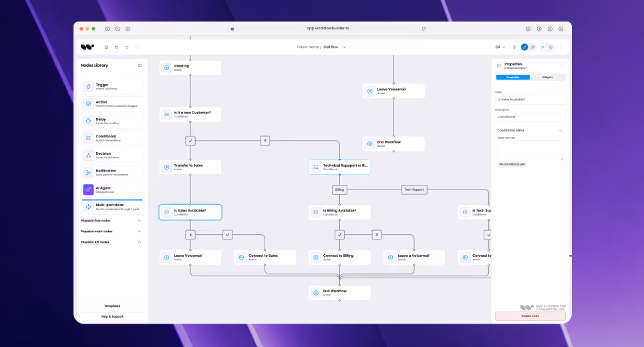The image size is (644, 347).
Task: Select the Connect to Billing node
Action: click(339, 257)
